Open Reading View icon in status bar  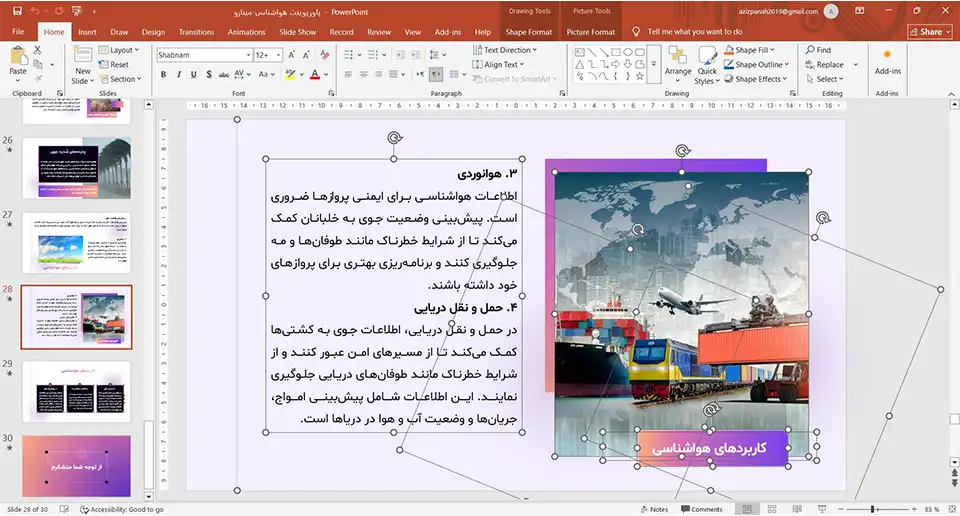[x=797, y=509]
